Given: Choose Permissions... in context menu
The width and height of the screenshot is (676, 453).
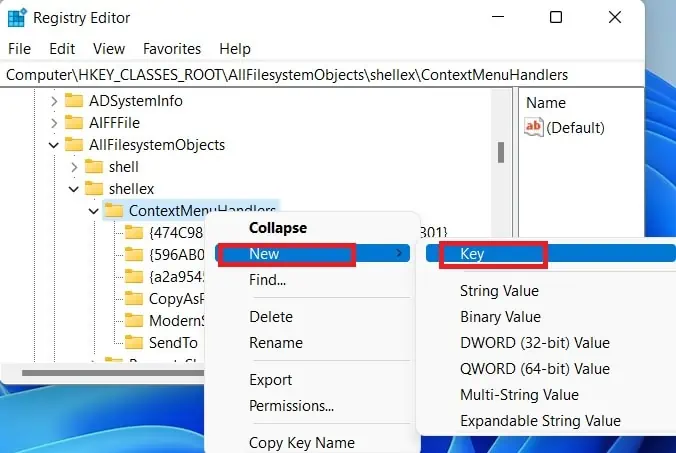Looking at the screenshot, I should 291,406.
